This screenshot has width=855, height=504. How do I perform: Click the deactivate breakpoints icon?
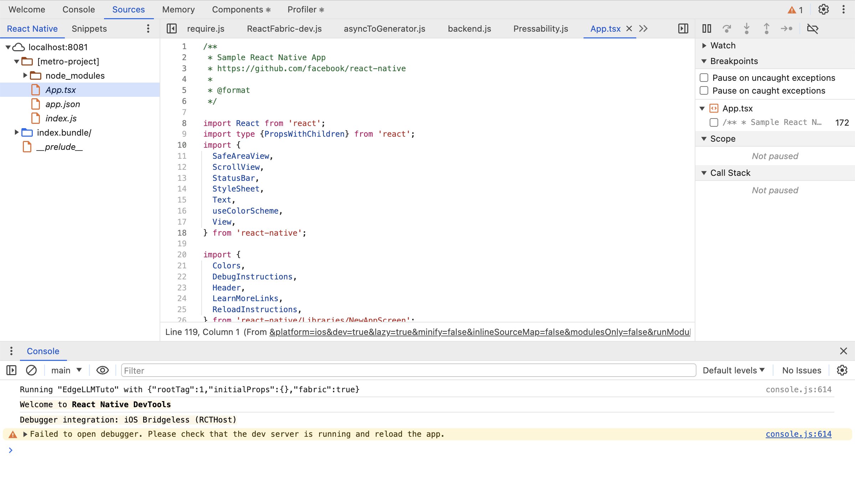(813, 28)
